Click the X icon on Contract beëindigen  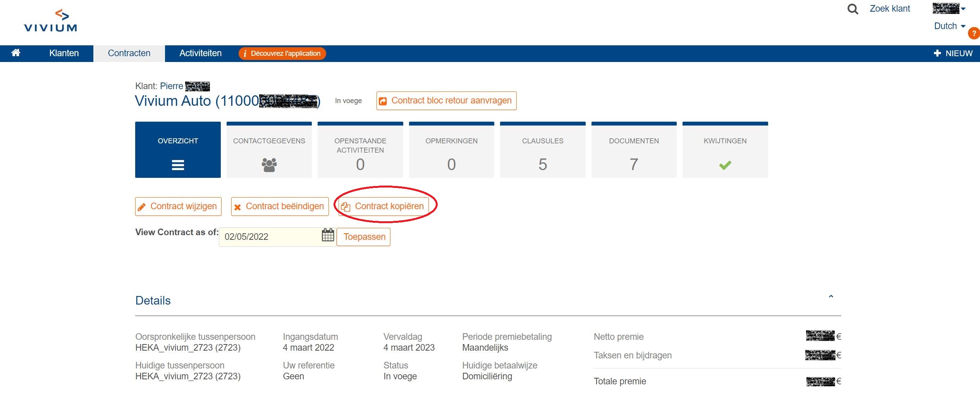click(x=237, y=207)
